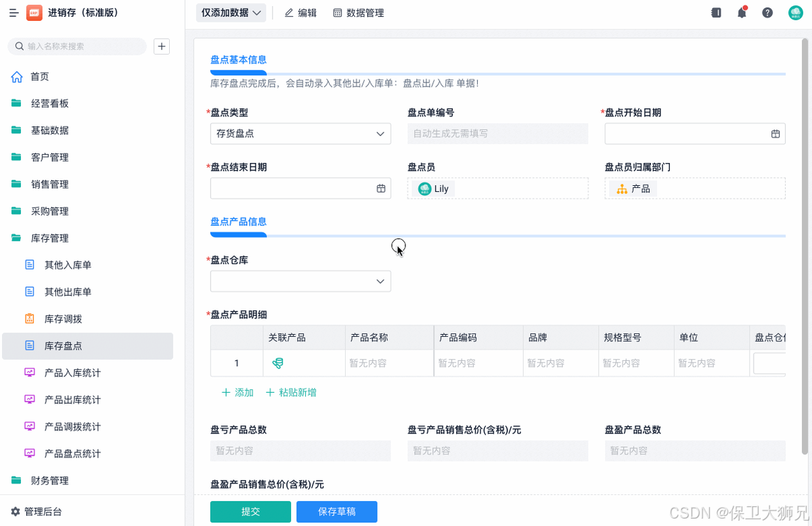Click the Lily member tag in 盘点员
This screenshot has height=526, width=812.
[434, 189]
